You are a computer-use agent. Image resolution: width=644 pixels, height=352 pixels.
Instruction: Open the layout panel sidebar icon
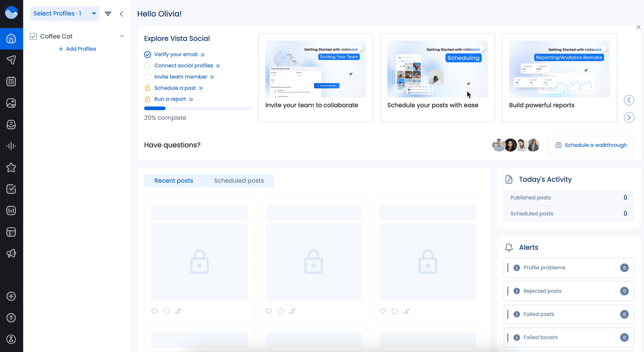(11, 232)
